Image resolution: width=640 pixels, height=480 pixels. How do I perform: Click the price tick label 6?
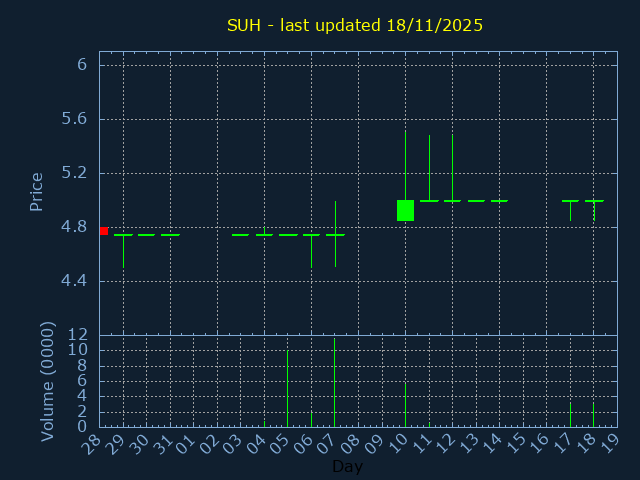coord(82,65)
